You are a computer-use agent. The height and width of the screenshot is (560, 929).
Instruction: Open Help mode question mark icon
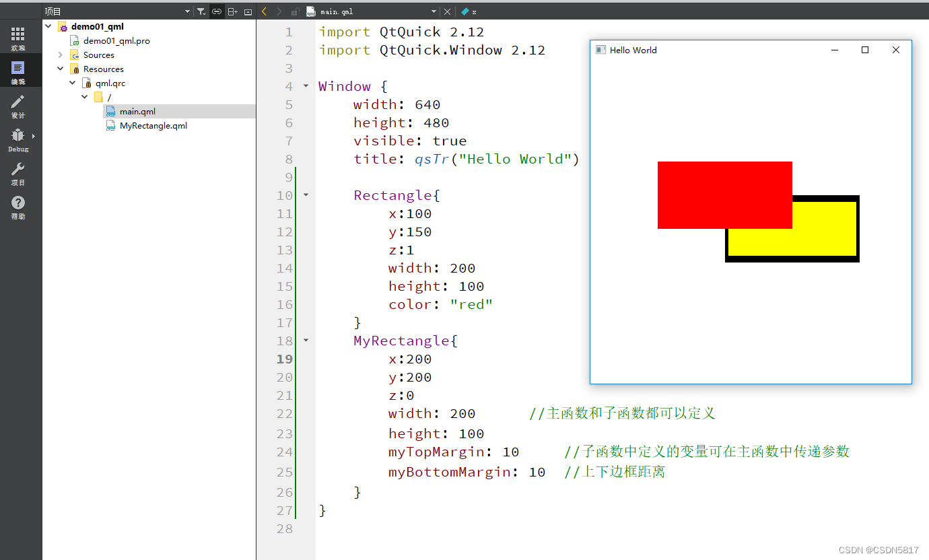(x=18, y=203)
